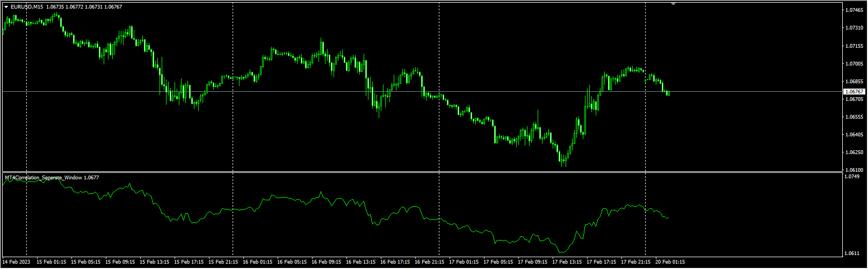Click the 16 Feb 09:15 time label

[327, 263]
